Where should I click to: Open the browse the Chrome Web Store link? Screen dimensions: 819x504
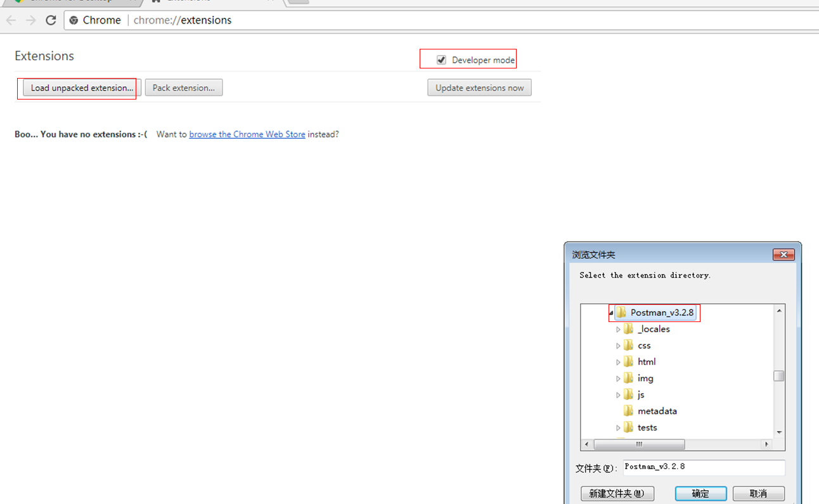pyautogui.click(x=247, y=134)
